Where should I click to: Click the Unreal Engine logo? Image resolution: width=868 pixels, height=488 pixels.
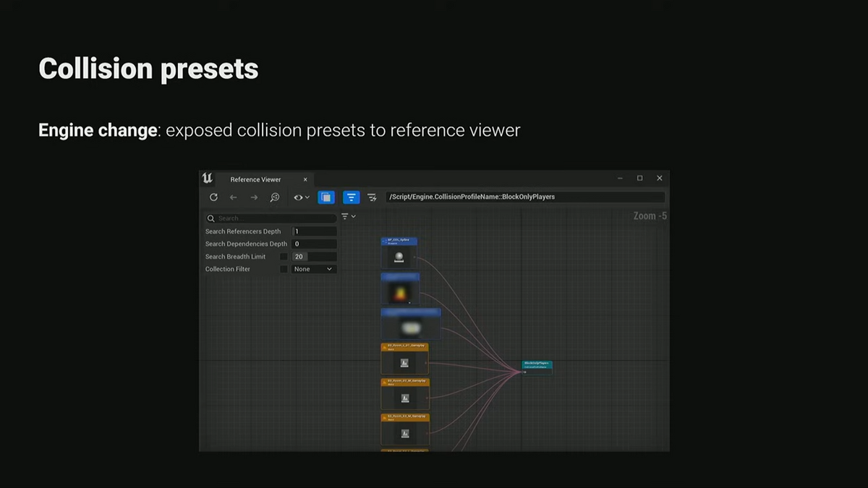[x=208, y=179]
